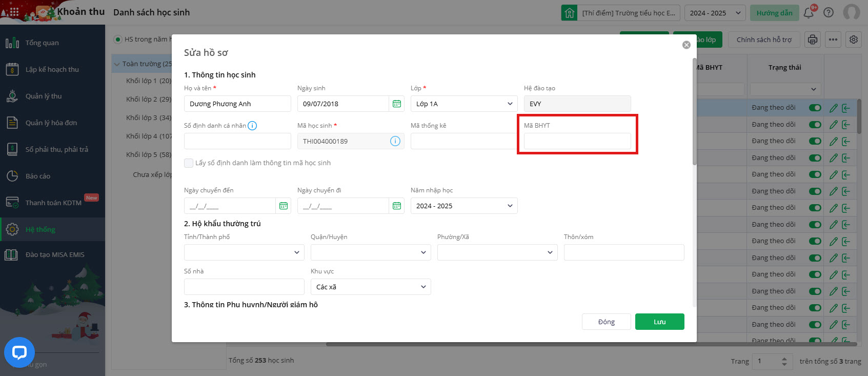Open Báo cáo in the sidebar
This screenshot has height=376, width=868.
click(38, 176)
